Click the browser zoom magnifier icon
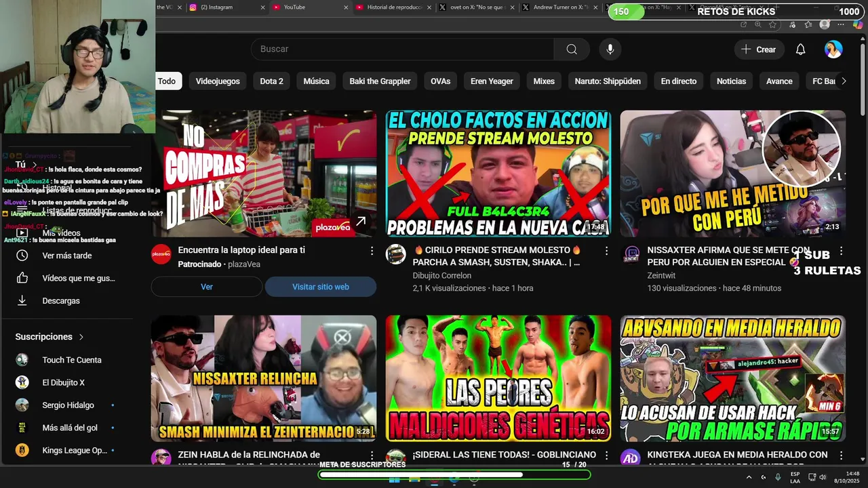 [758, 24]
